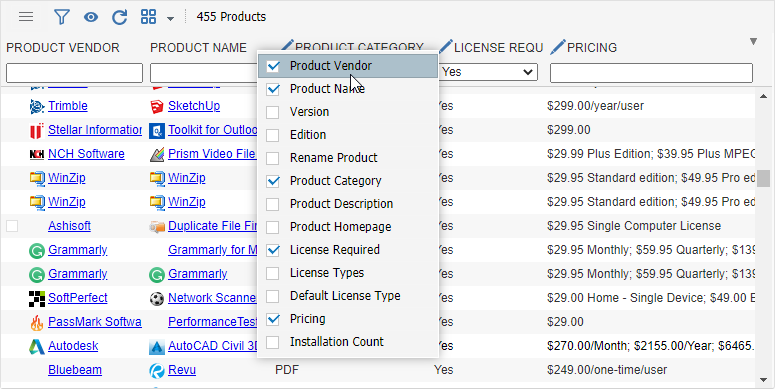The height and width of the screenshot is (389, 775).
Task: Toggle the eye visibility icon
Action: coord(90,17)
